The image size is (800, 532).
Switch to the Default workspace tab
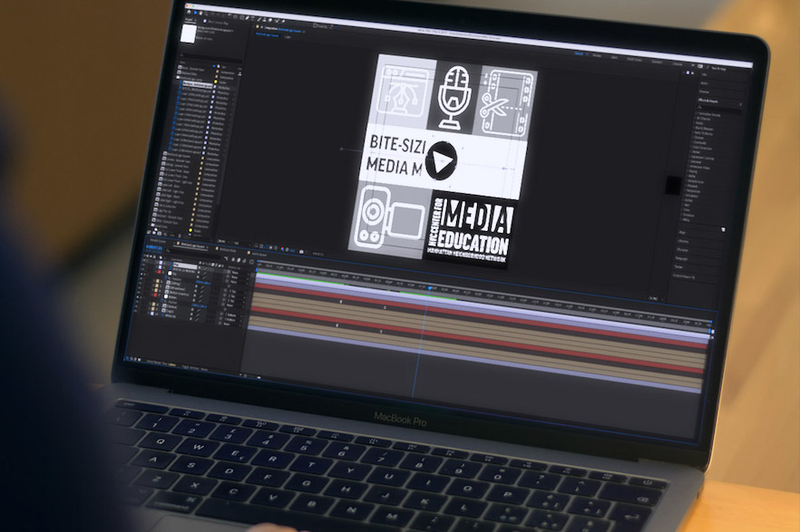tap(579, 53)
